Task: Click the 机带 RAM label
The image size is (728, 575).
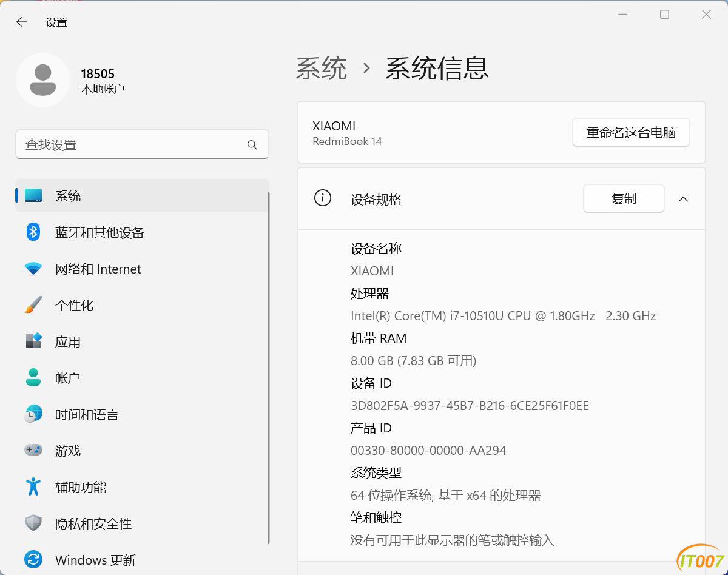Action: (379, 338)
